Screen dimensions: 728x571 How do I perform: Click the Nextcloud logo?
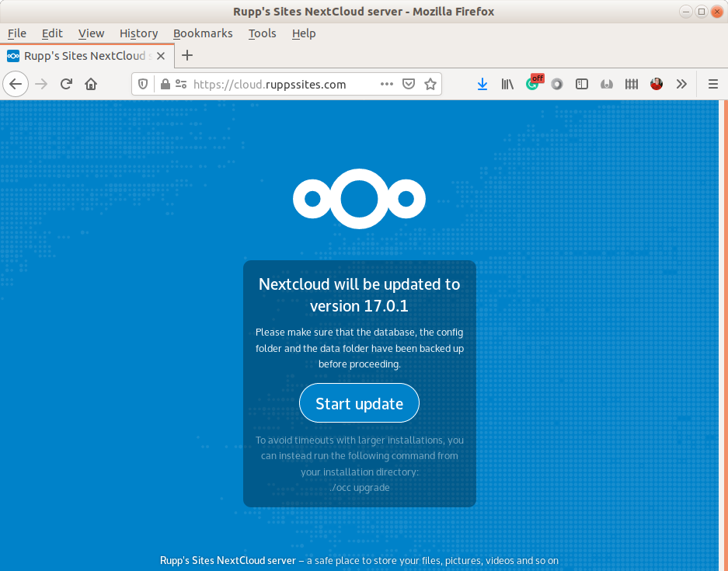[360, 199]
